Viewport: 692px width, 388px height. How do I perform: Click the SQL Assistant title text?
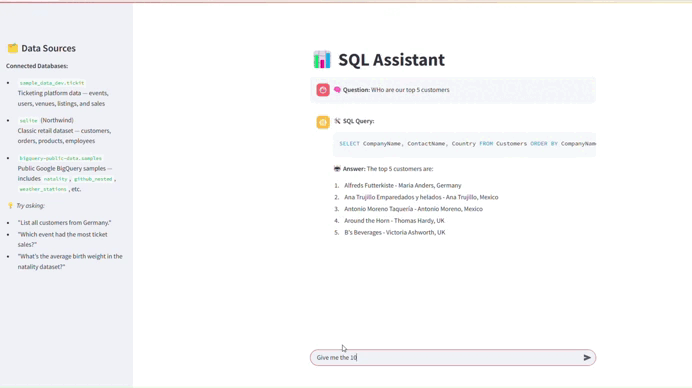point(391,60)
